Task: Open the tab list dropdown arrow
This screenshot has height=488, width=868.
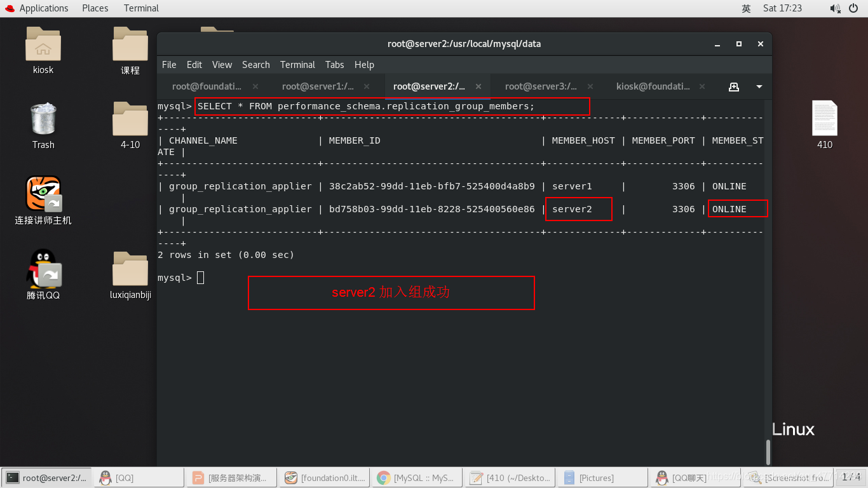Action: [759, 86]
